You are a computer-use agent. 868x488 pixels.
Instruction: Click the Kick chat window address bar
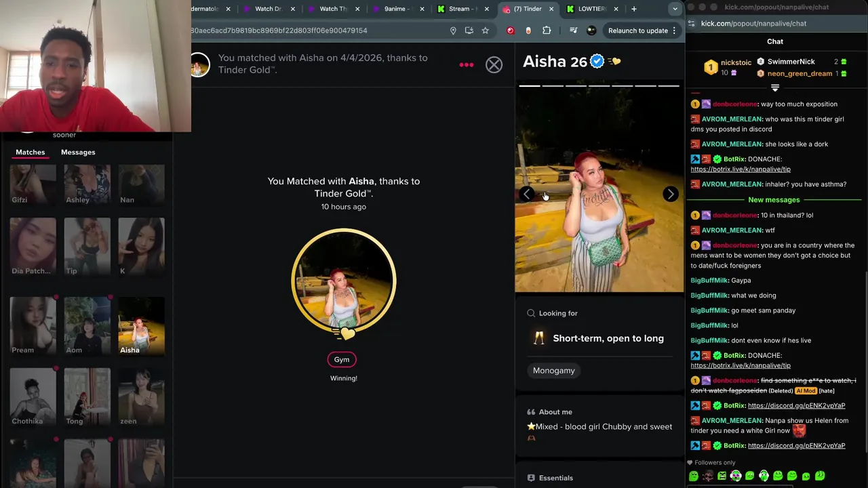776,23
